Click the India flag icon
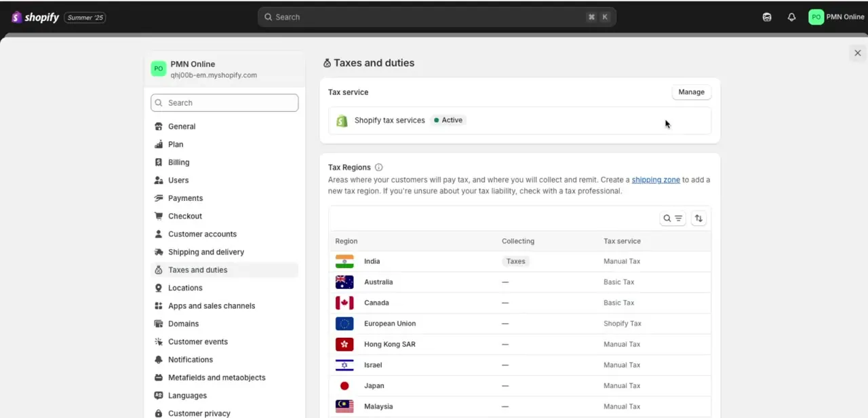The height and width of the screenshot is (418, 868). point(344,261)
